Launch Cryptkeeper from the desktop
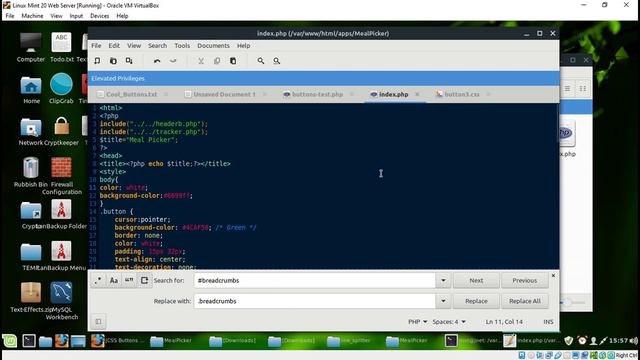This screenshot has height=360, width=640. tap(62, 132)
